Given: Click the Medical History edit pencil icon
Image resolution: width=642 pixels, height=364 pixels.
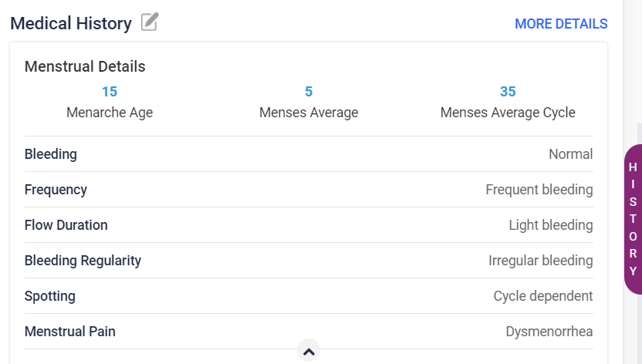Looking at the screenshot, I should [x=150, y=23].
